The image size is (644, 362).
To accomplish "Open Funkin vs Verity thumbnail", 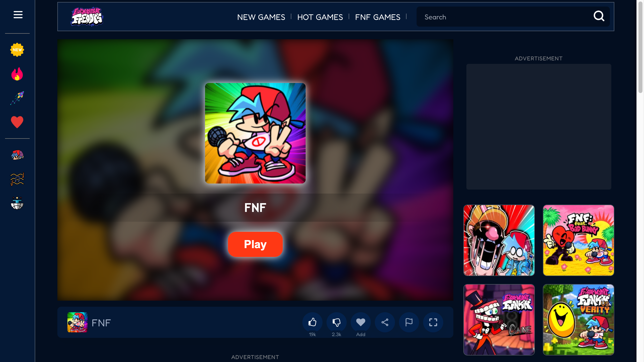I will point(579,320).
